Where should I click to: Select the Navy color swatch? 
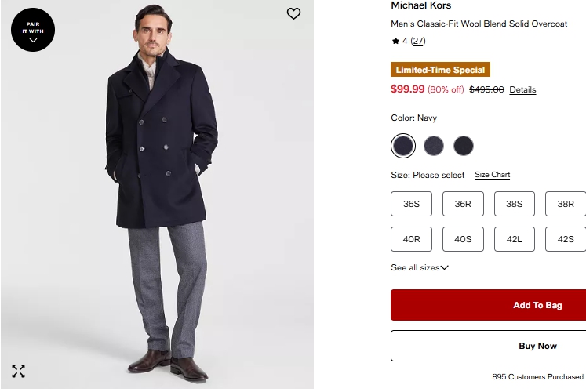tap(403, 146)
